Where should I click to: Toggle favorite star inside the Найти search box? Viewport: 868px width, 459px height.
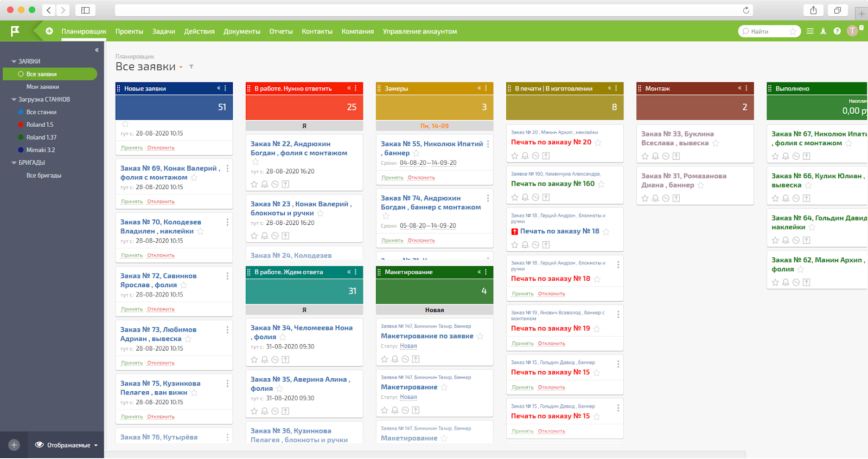(793, 31)
